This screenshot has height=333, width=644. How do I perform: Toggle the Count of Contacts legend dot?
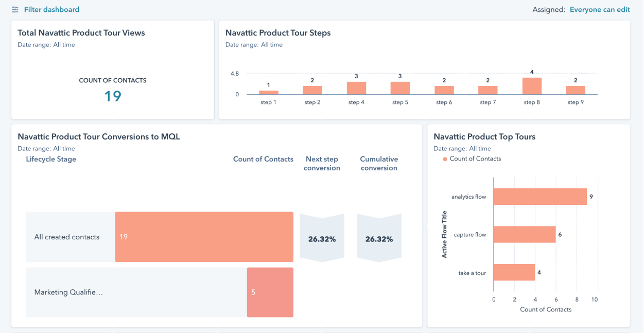tap(445, 159)
